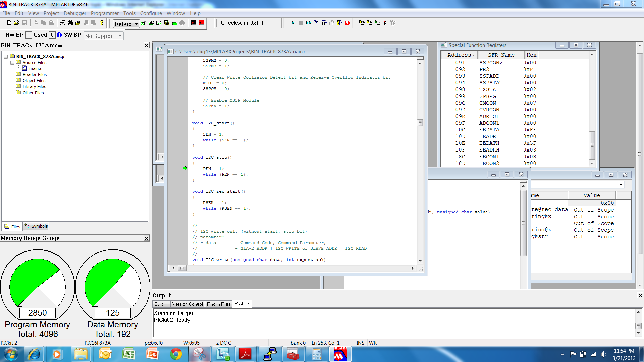This screenshot has height=362, width=644.
Task: Collapse the Source Files folder node
Action: pyautogui.click(x=12, y=63)
